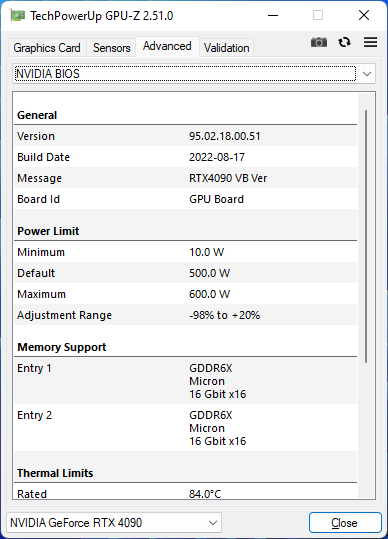Click the vertical scrollbar thumb

[x=366, y=236]
